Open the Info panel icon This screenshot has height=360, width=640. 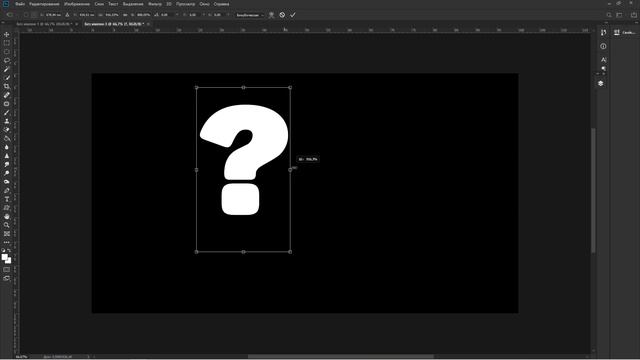coord(603,46)
